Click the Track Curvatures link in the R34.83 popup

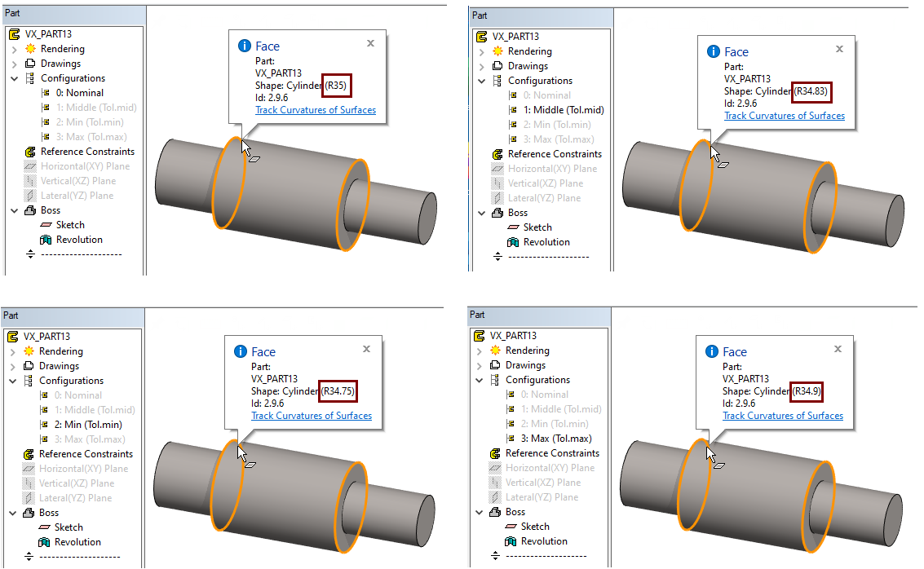[785, 116]
